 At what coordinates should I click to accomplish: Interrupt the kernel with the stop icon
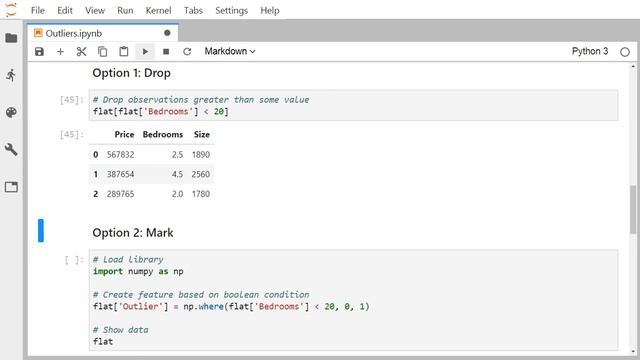(x=166, y=51)
